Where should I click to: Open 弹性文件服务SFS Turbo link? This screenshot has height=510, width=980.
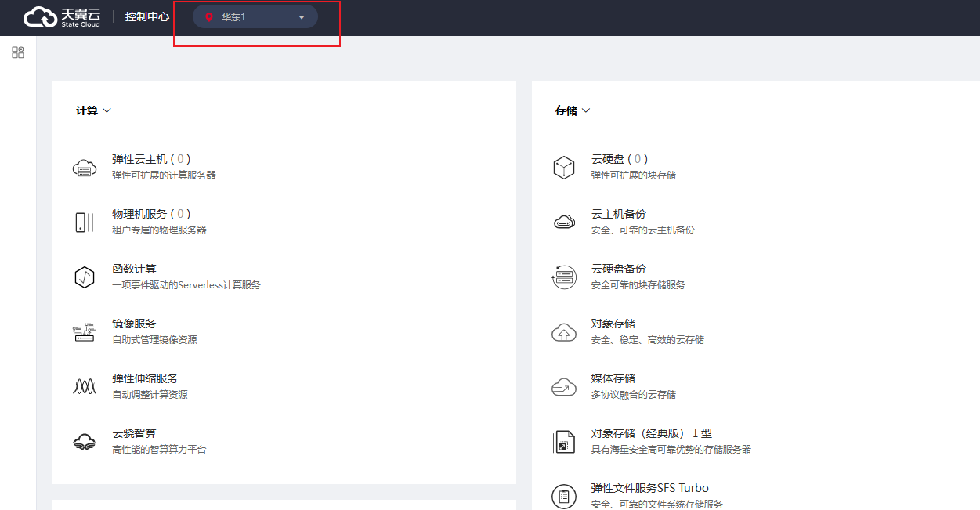pyautogui.click(x=649, y=488)
